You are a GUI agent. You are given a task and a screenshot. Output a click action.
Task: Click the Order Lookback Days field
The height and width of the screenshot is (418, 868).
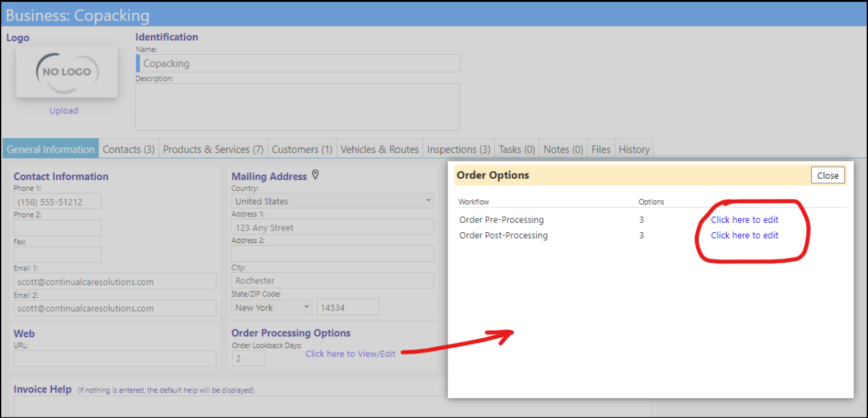[x=249, y=358]
